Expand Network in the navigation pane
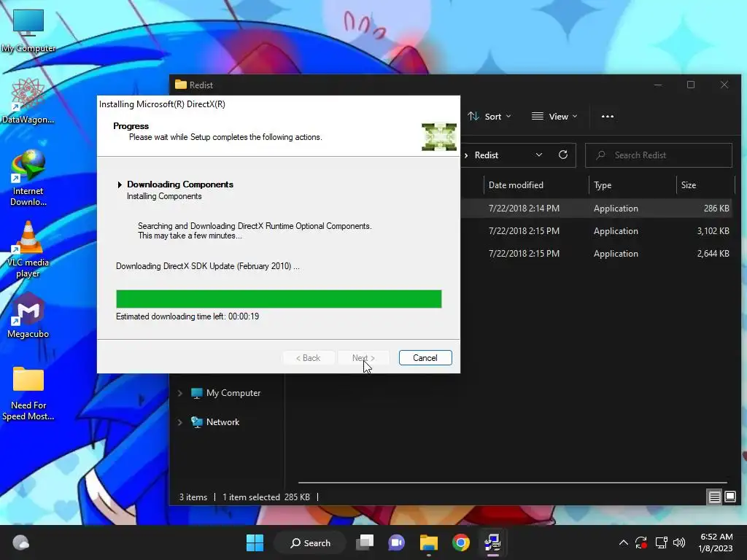 [x=179, y=422]
